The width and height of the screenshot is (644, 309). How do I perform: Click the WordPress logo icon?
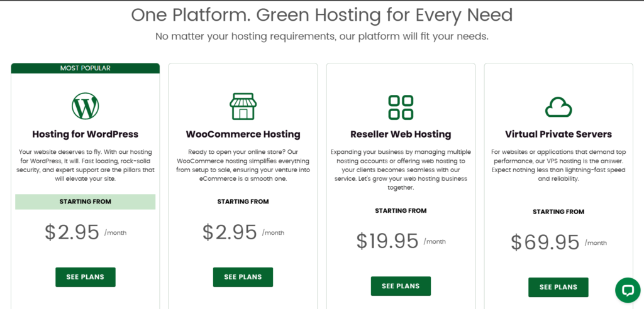pyautogui.click(x=86, y=106)
